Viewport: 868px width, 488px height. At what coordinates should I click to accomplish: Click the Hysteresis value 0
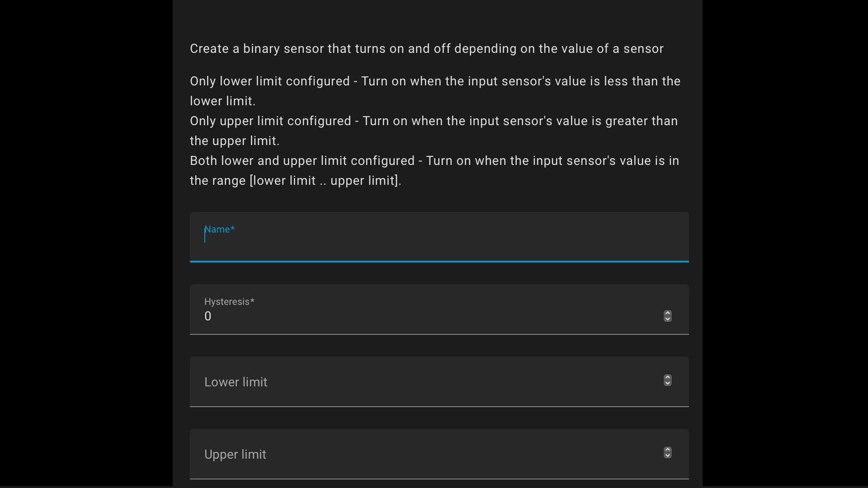click(x=208, y=317)
